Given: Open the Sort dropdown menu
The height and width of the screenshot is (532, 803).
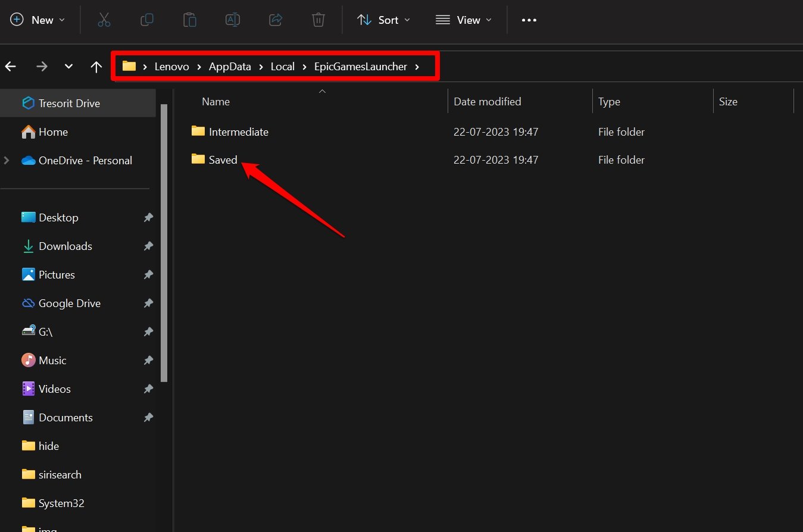Looking at the screenshot, I should coord(383,20).
